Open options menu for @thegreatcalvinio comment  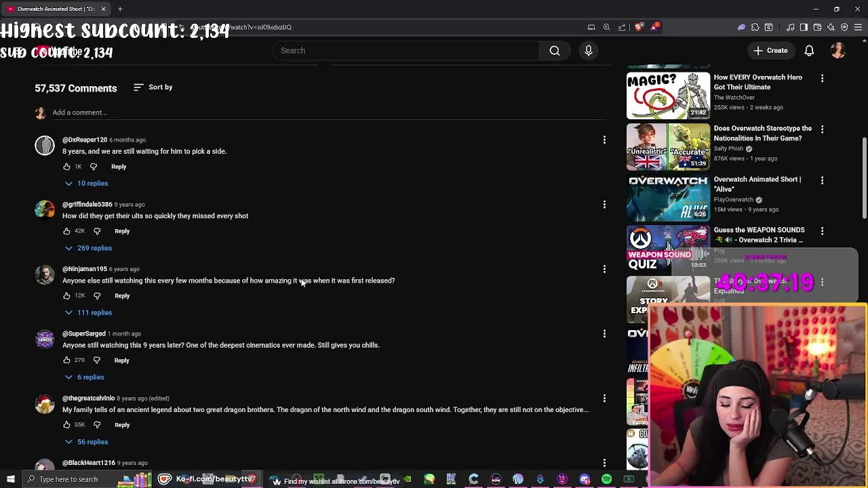(x=604, y=399)
